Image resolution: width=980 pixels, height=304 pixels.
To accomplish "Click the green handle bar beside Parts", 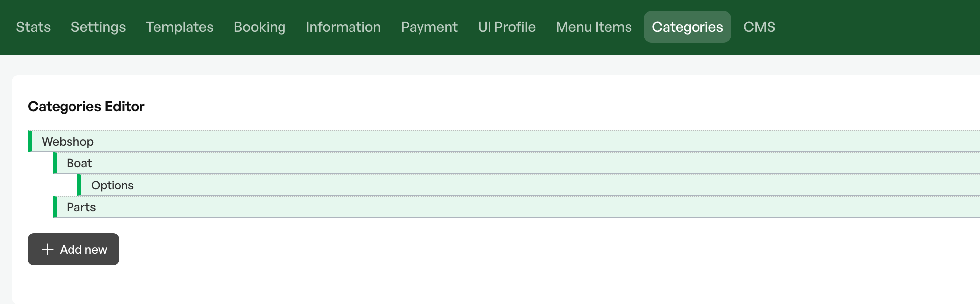I will (55, 207).
